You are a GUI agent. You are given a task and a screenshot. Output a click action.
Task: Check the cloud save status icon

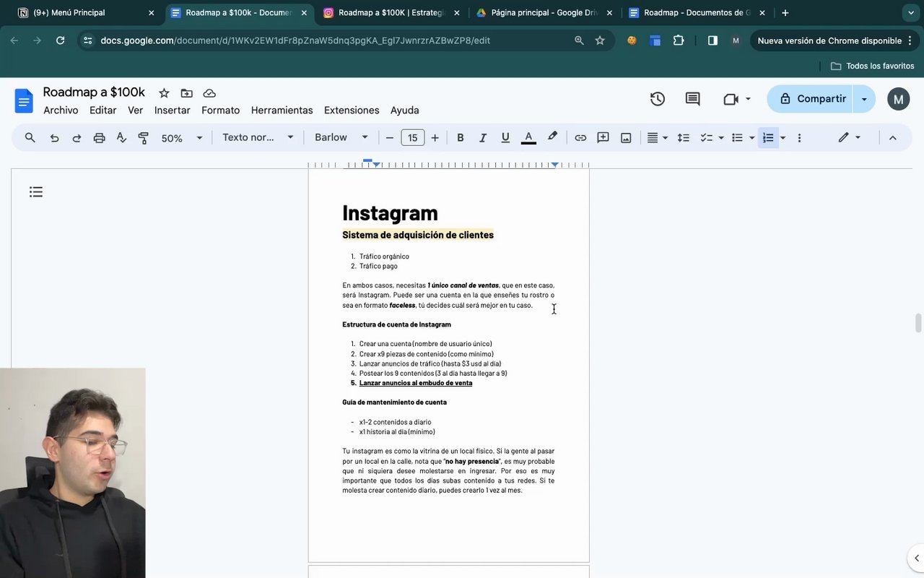tap(209, 93)
